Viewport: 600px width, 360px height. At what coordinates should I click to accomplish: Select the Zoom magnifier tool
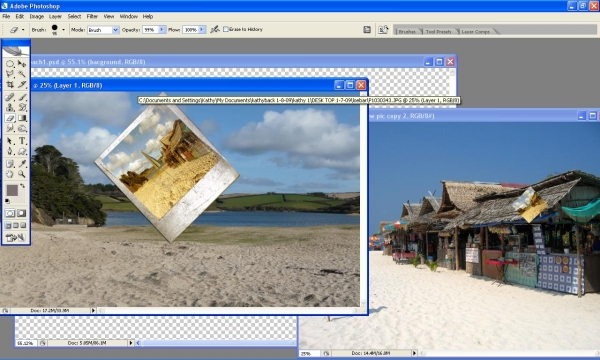coord(22,174)
